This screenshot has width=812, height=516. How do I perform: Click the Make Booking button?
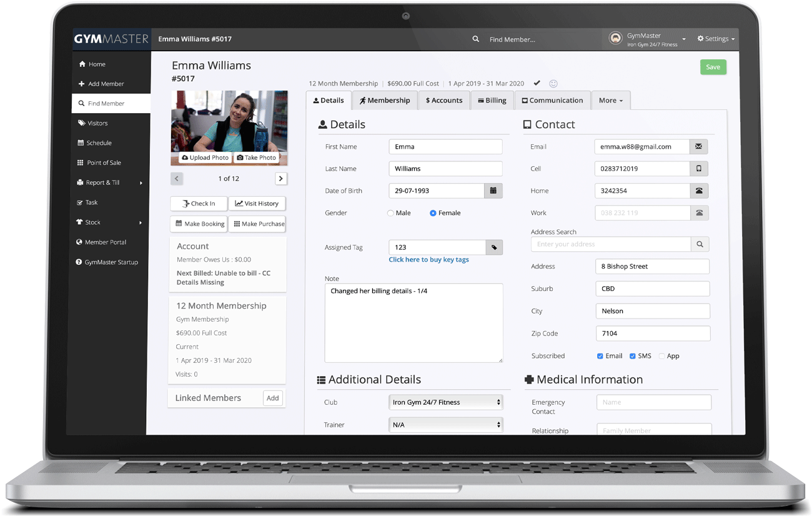point(199,224)
